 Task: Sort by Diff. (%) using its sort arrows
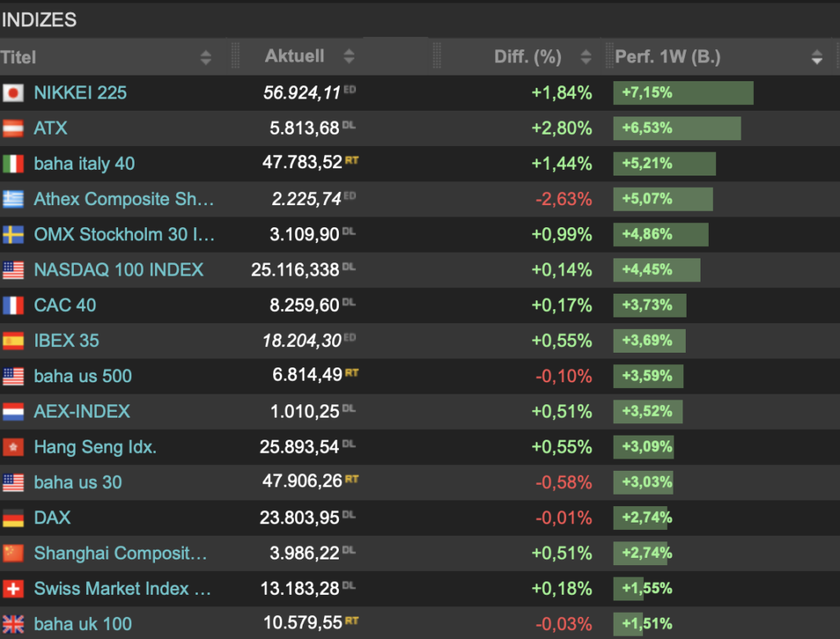tap(586, 57)
